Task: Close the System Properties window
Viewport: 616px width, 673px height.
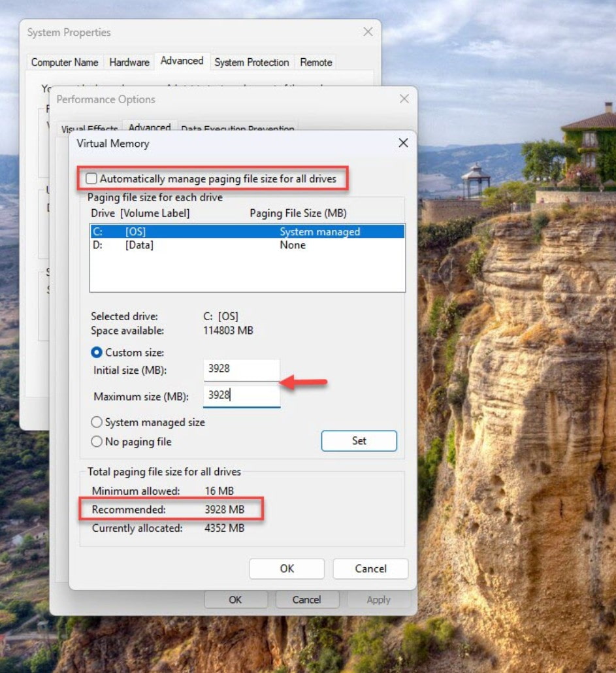Action: tap(368, 32)
